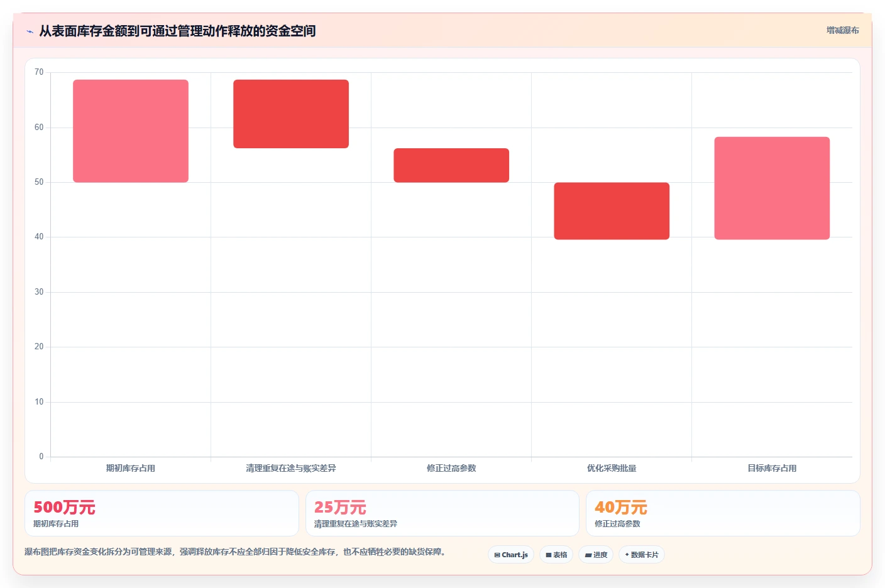Image resolution: width=885 pixels, height=588 pixels.
Task: Click the chart title 从表面库存金额到可通过管理动作释放的资金空间
Action: (177, 31)
